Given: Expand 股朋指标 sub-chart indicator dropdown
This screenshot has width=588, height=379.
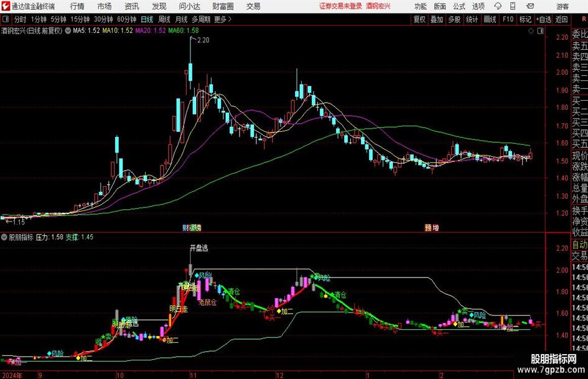Looking at the screenshot, I should (4, 237).
